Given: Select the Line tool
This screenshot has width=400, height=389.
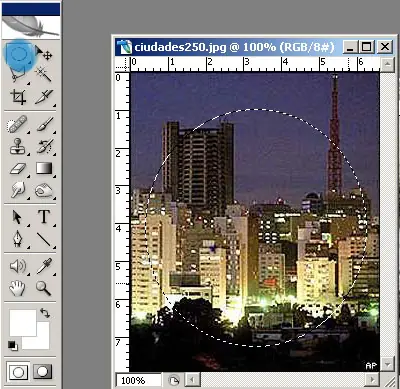Looking at the screenshot, I should (44, 239).
